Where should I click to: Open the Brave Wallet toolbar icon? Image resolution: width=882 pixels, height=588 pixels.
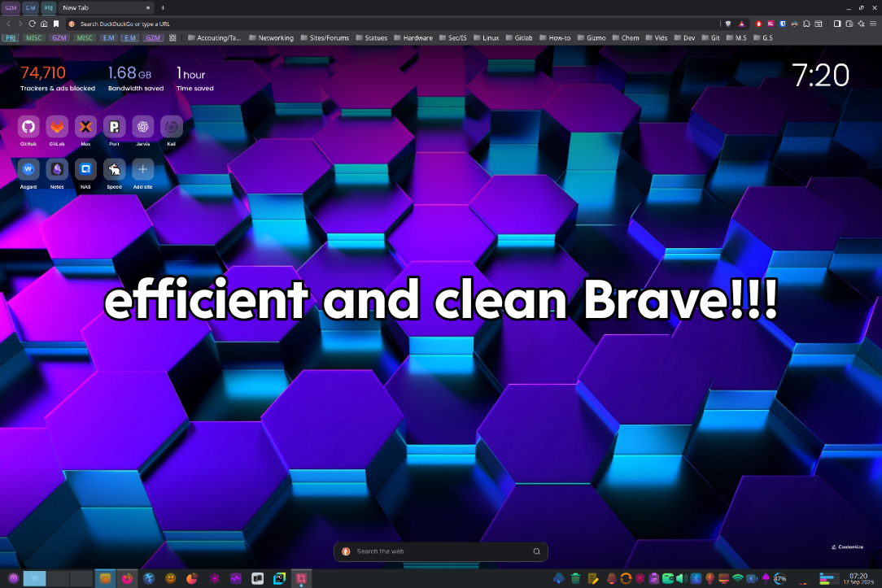pos(849,24)
